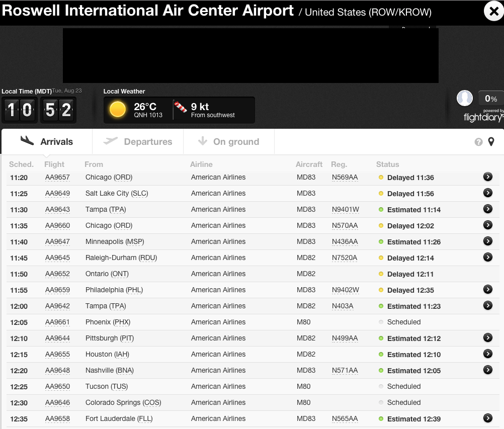Click the flightdiary logo
The width and height of the screenshot is (504, 429).
coord(483,117)
